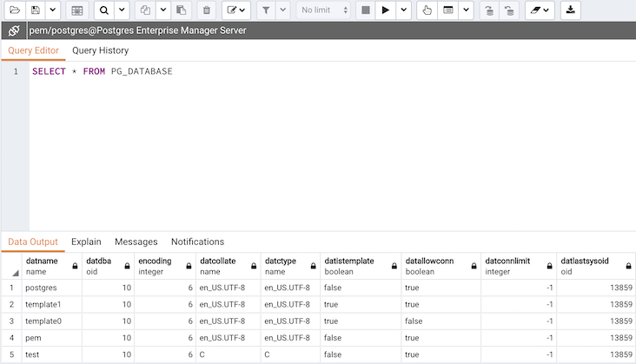The image size is (636, 364).
Task: Open the Edit pencil dropdown
Action: click(236, 10)
